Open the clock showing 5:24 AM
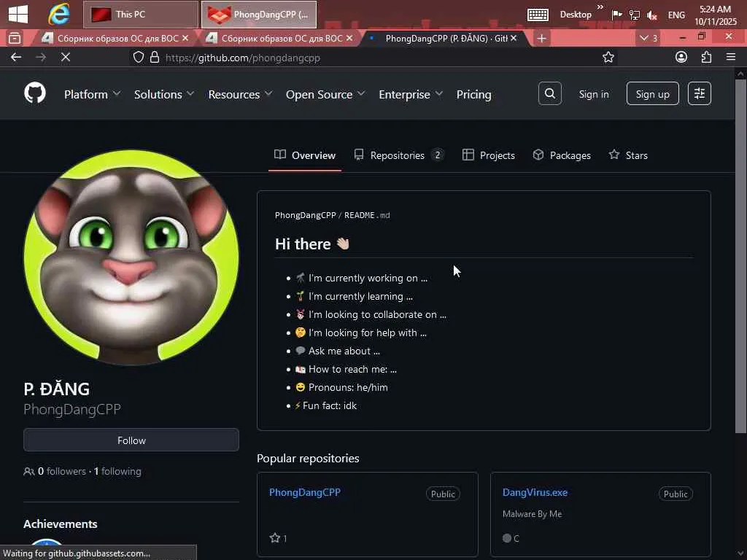The image size is (747, 560). pos(715,15)
